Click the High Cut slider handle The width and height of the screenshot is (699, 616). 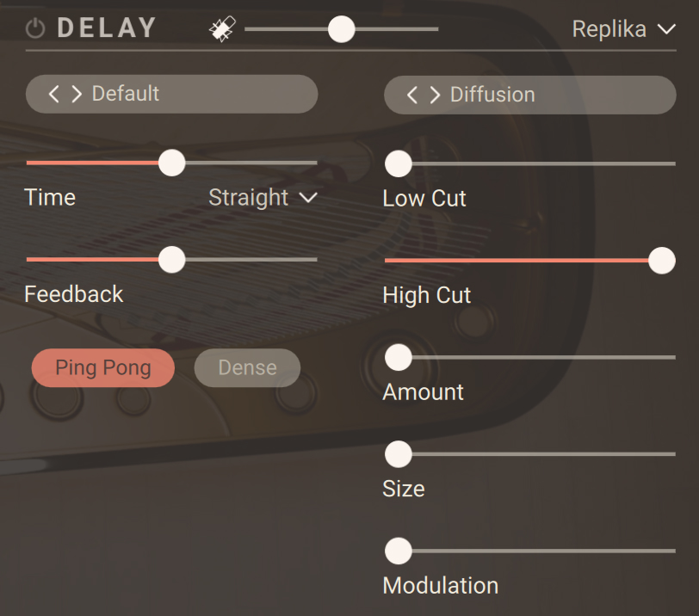[x=661, y=260]
